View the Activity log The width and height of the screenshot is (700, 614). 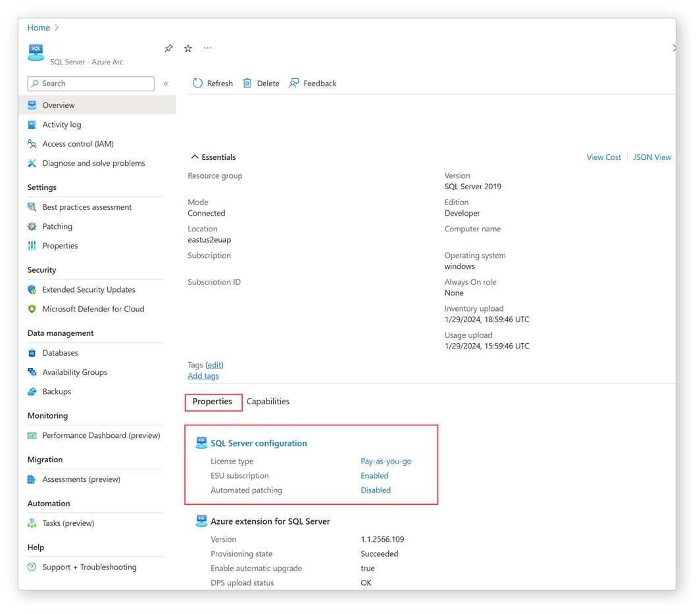click(62, 124)
